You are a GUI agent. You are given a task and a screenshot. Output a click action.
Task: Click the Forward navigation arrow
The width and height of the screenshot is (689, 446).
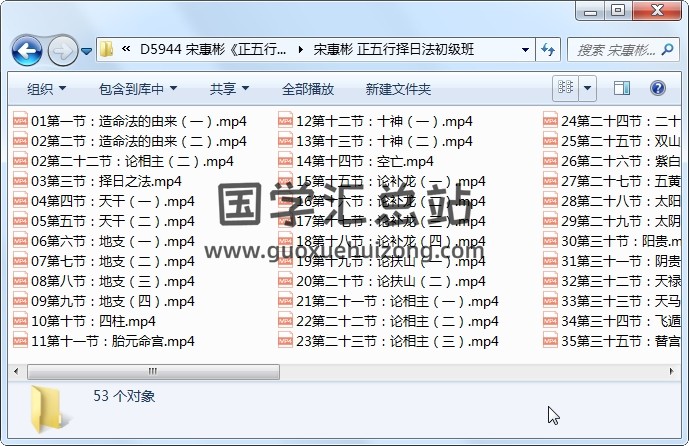pyautogui.click(x=62, y=51)
